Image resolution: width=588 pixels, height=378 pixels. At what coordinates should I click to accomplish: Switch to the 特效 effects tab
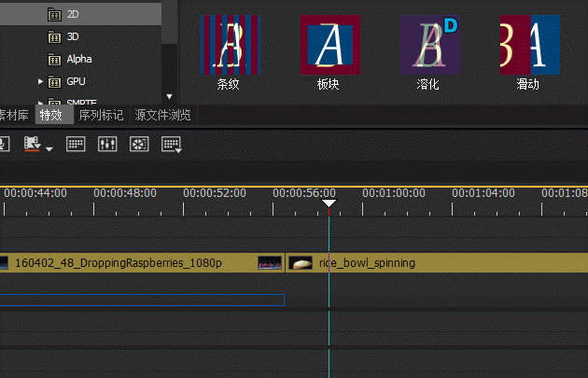tap(51, 115)
